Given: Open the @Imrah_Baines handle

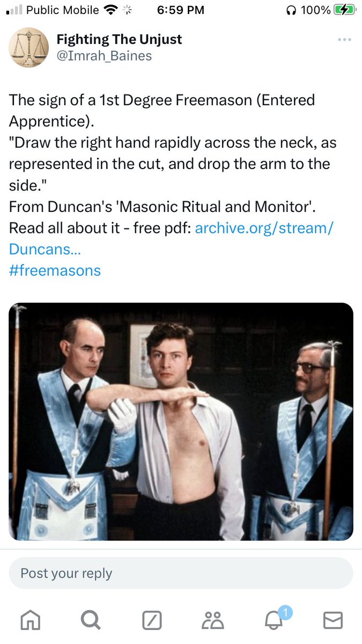Looking at the screenshot, I should [x=104, y=55].
